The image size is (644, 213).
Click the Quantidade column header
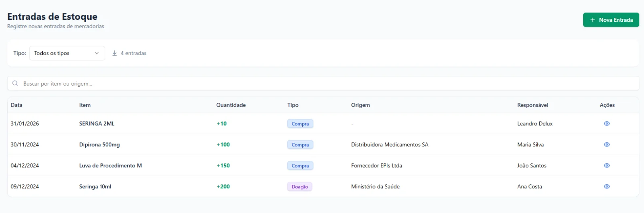(x=231, y=105)
